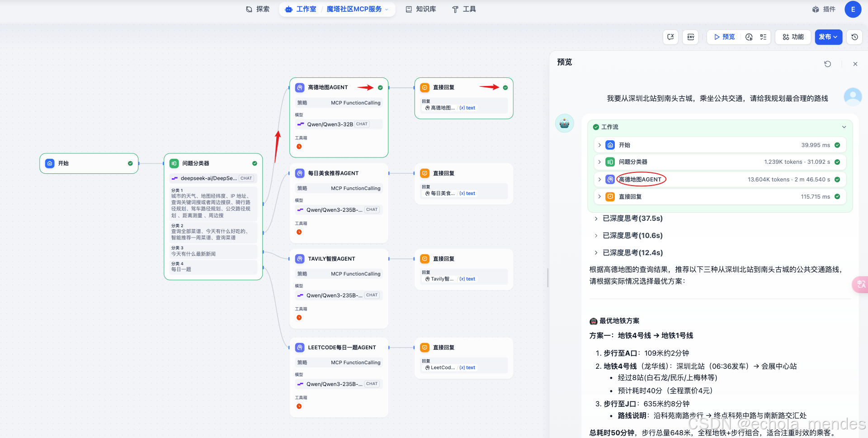Image resolution: width=868 pixels, height=438 pixels.
Task: Click the 开始 node home icon on canvas
Action: (x=50, y=163)
